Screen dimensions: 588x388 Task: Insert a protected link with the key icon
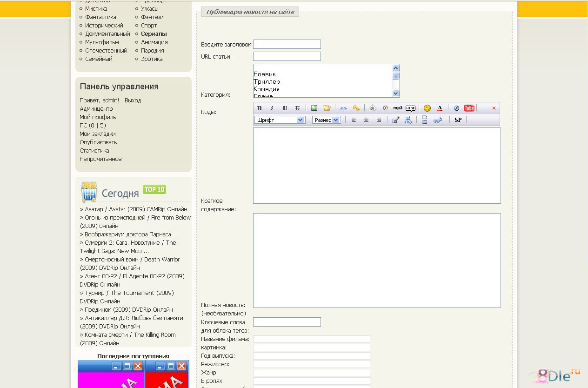pos(356,108)
